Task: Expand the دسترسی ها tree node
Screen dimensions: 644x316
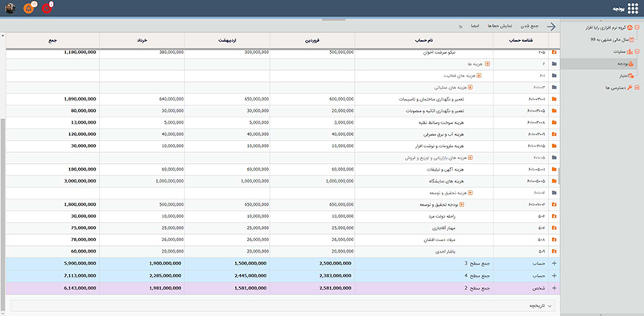Action: (x=637, y=88)
